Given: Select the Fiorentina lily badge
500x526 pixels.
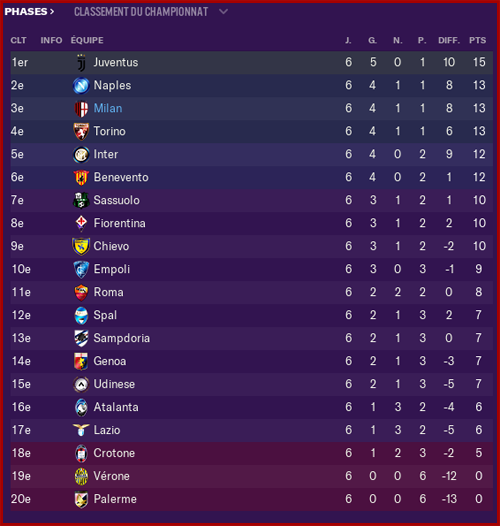Looking at the screenshot, I should click(81, 223).
